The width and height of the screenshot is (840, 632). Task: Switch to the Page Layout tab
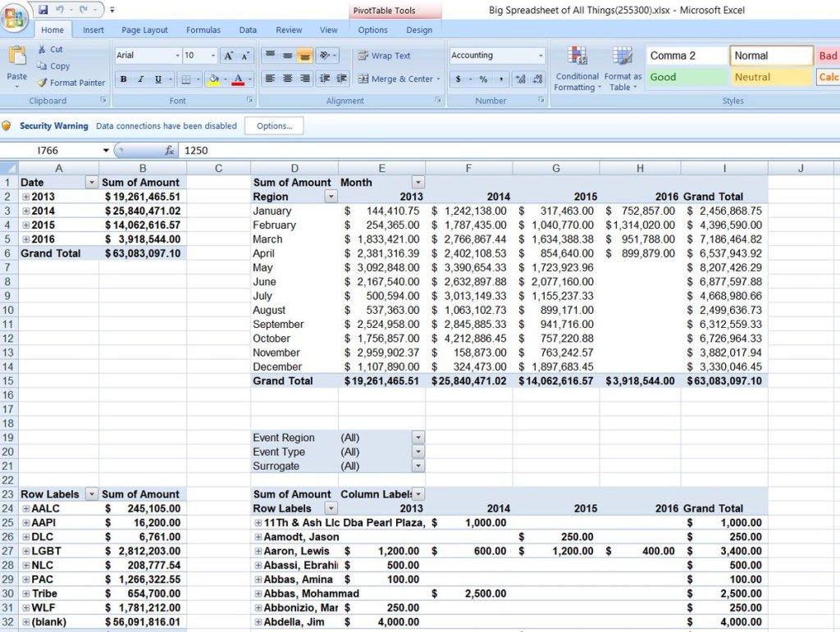click(144, 30)
